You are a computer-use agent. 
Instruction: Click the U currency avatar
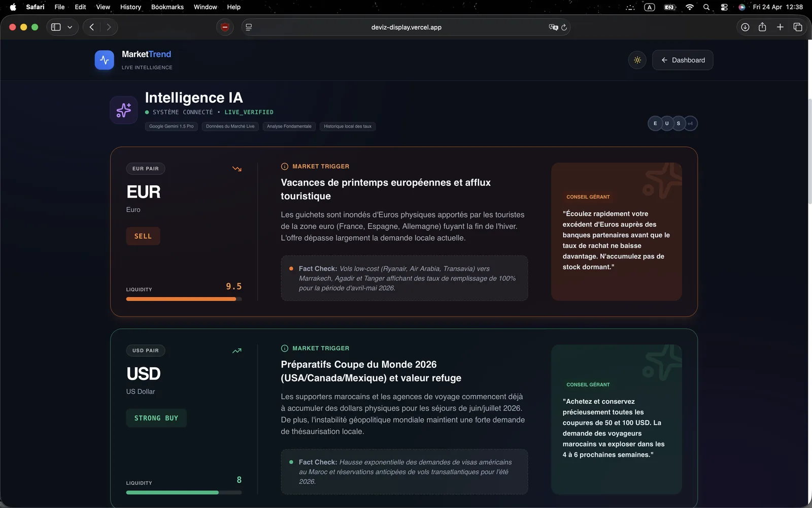pos(667,123)
